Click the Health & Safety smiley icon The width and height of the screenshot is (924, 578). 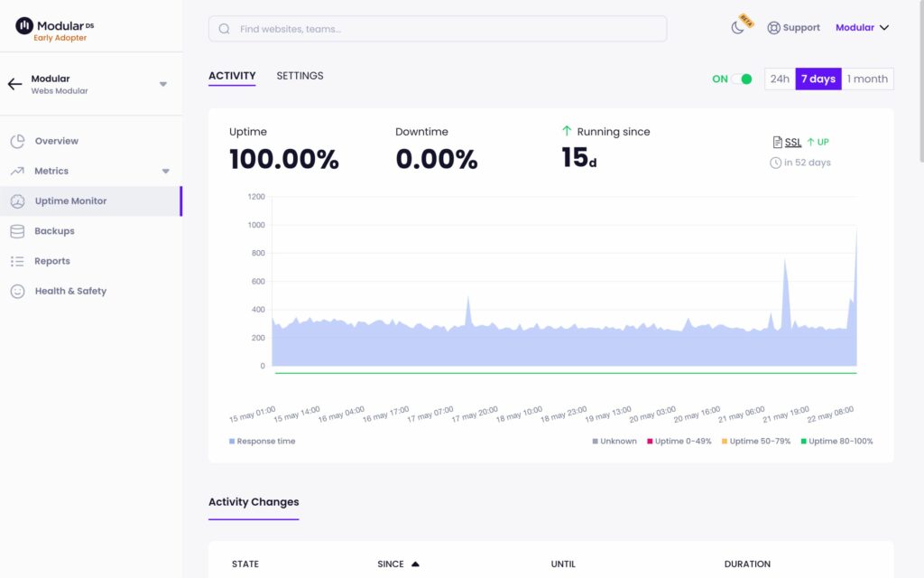[x=17, y=291]
